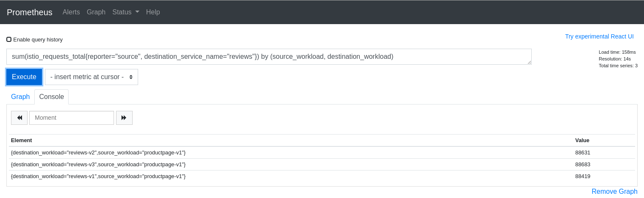The image size is (644, 198).
Task: Select the reviews-v3 result row
Action: [98, 164]
